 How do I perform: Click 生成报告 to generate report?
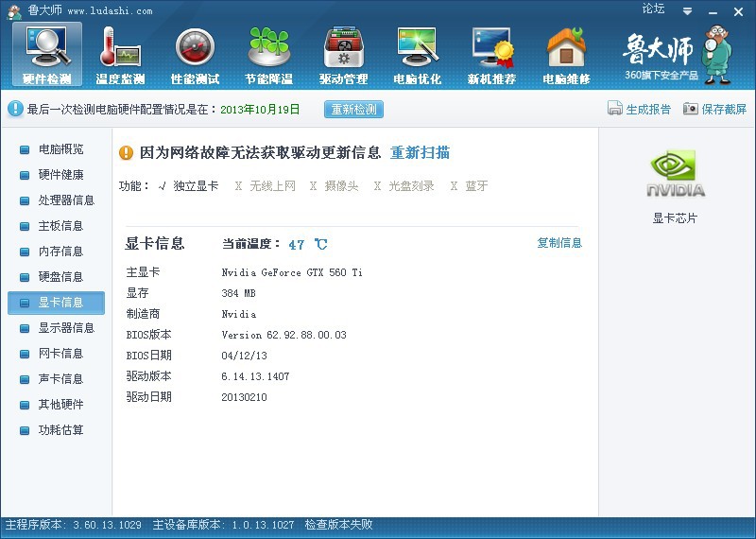[x=640, y=110]
